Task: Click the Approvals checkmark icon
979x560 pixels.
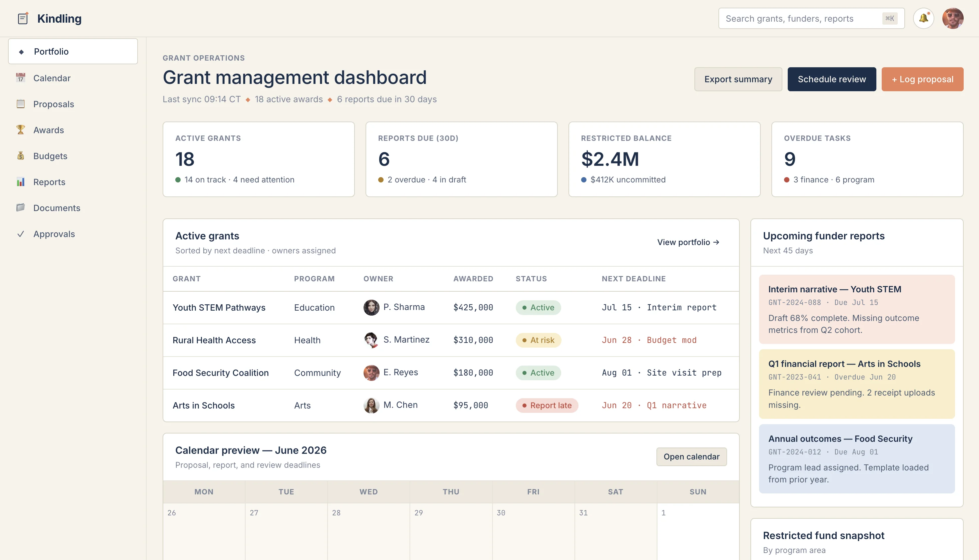Action: [x=21, y=233]
